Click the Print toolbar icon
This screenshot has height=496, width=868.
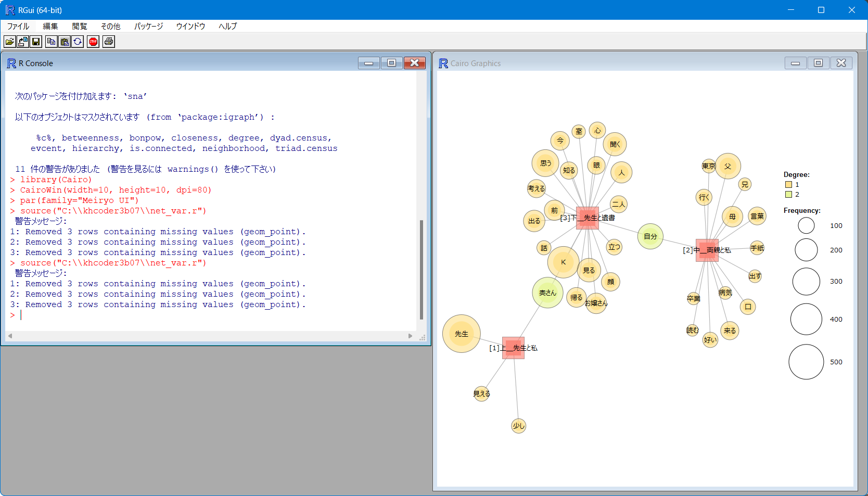point(108,42)
